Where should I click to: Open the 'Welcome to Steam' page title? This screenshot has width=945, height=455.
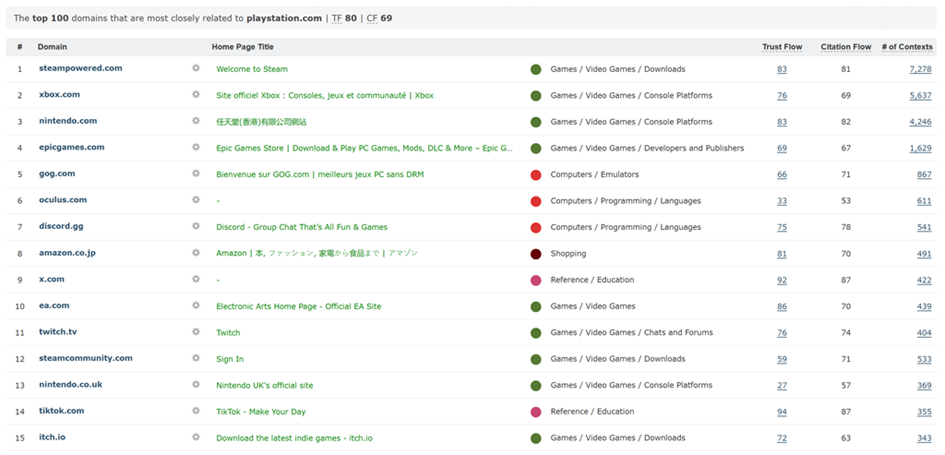coord(252,69)
